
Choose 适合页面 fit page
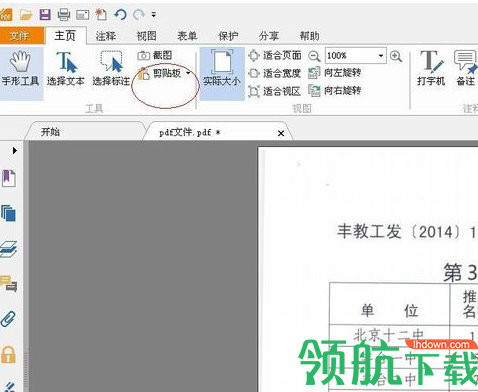pyautogui.click(x=275, y=55)
